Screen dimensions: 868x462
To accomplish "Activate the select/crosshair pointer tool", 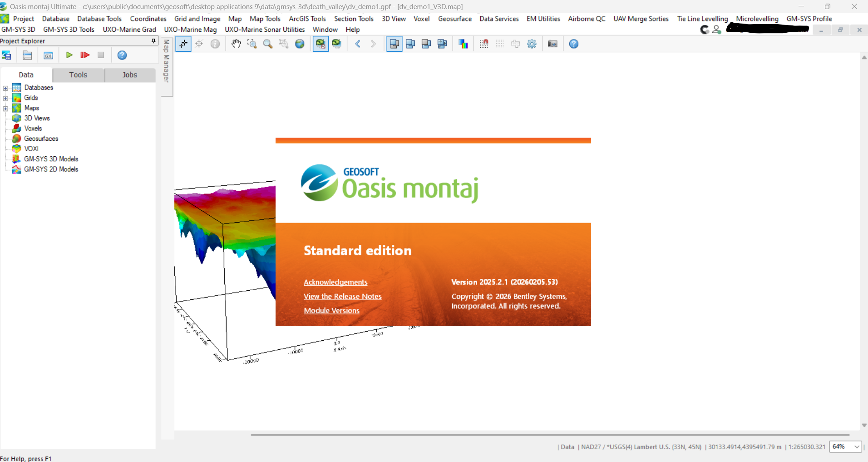I will click(x=183, y=44).
